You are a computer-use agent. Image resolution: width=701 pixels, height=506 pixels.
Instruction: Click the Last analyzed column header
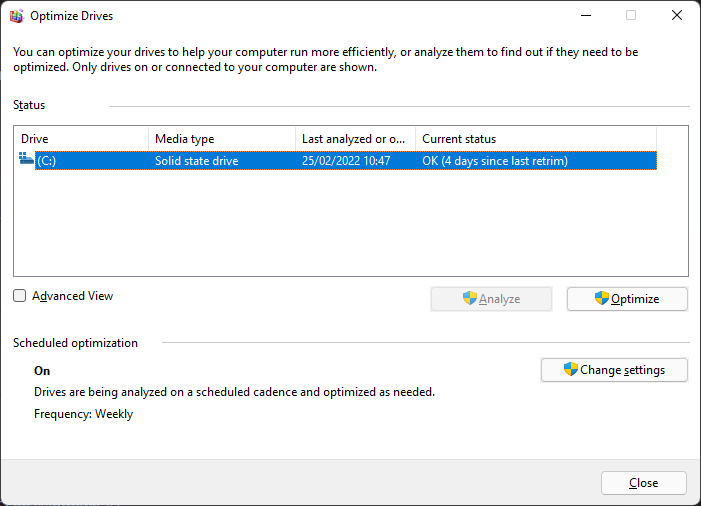click(x=355, y=139)
